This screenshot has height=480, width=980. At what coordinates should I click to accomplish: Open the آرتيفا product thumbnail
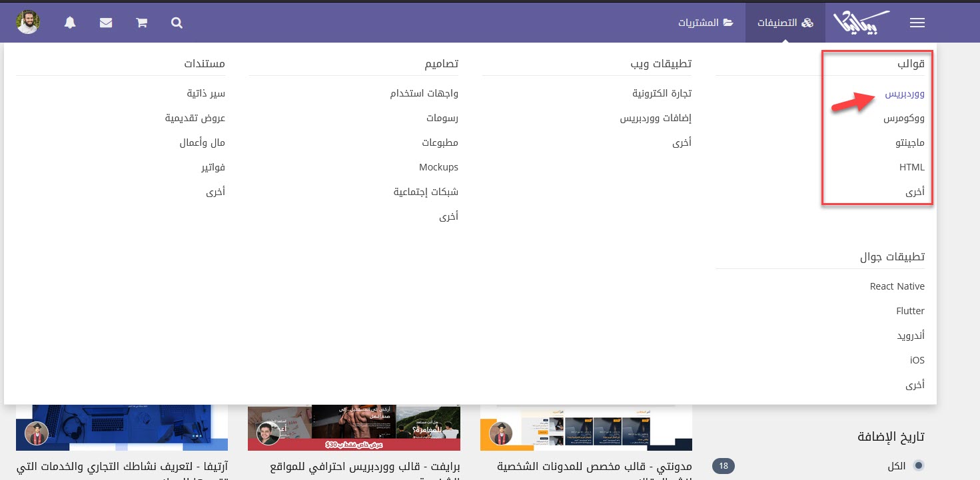pyautogui.click(x=122, y=427)
